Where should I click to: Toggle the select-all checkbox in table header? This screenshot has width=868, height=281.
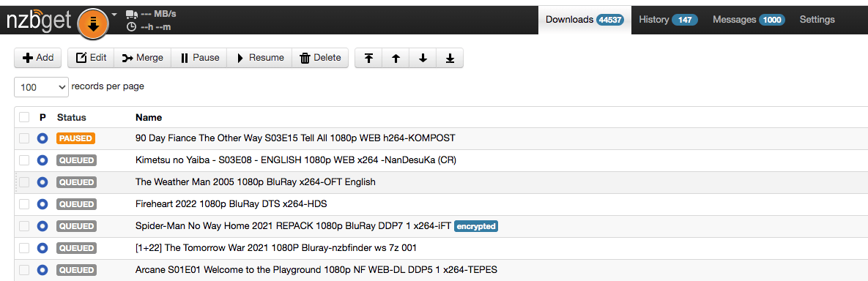tap(23, 117)
